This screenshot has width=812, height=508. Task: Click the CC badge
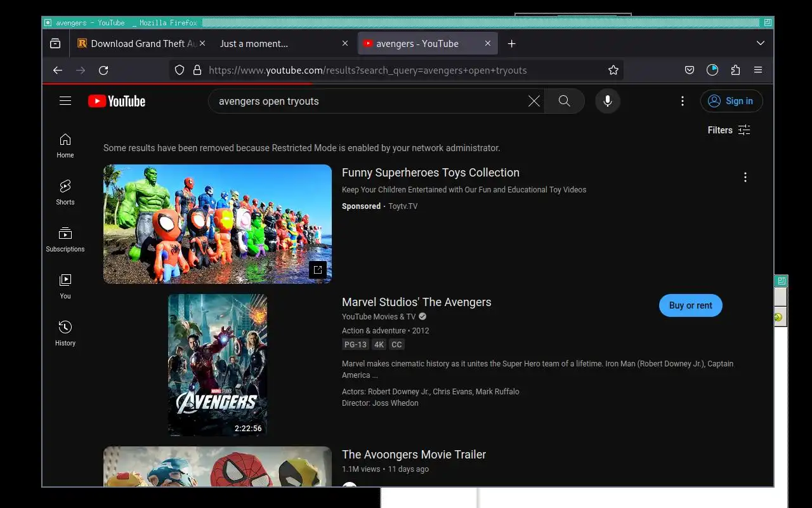396,345
